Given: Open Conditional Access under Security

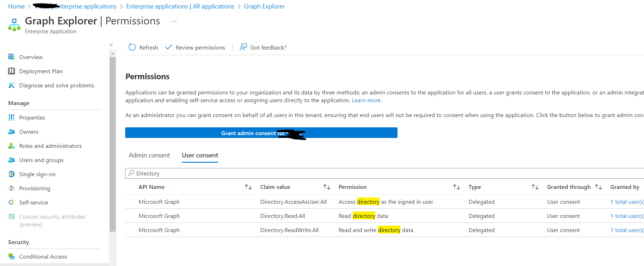Looking at the screenshot, I should point(43,256).
